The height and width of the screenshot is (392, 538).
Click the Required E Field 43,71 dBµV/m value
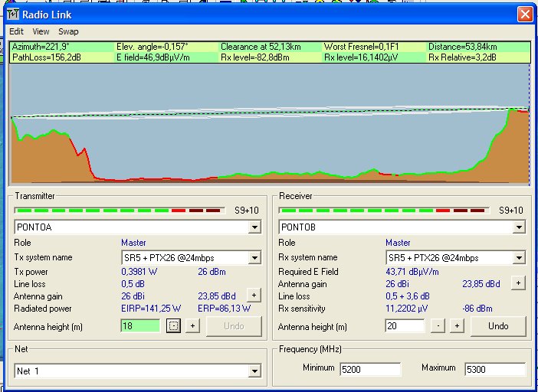(x=412, y=272)
